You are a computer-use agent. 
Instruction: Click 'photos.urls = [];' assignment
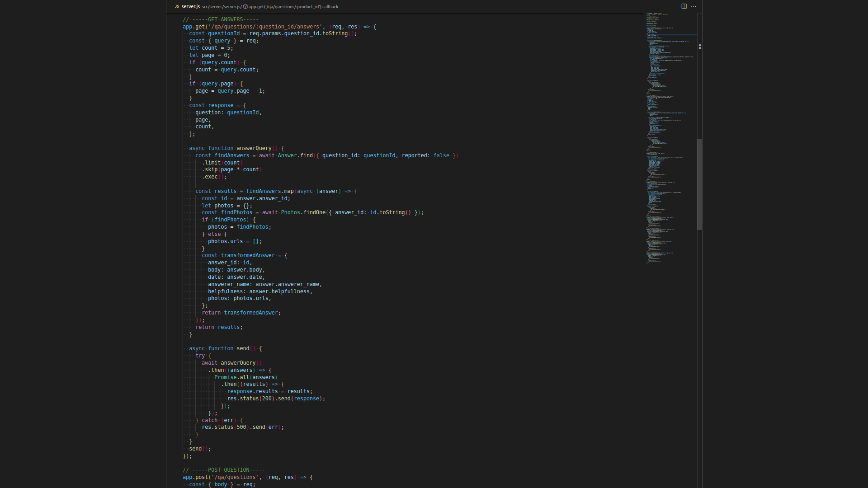coord(235,241)
